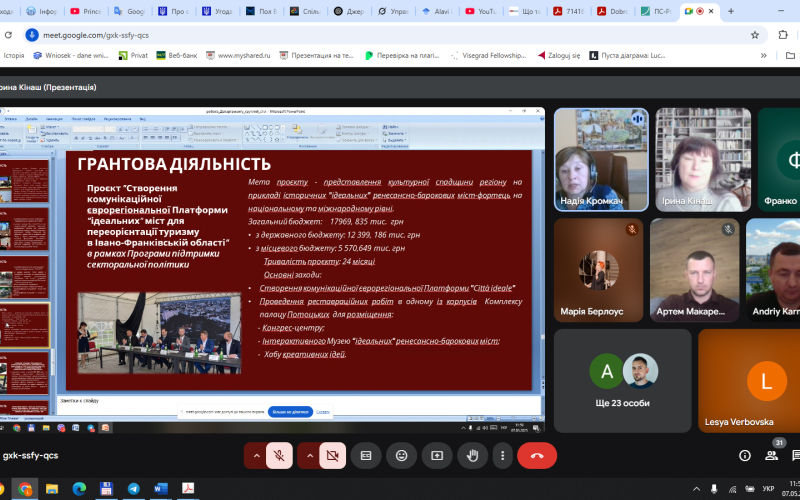Show the people list with 31 badge
The width and height of the screenshot is (800, 500).
tap(771, 456)
